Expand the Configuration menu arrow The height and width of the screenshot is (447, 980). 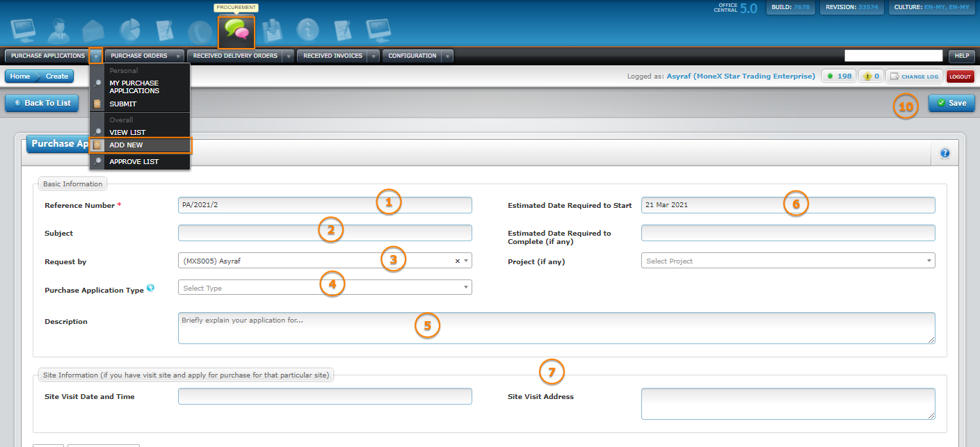coord(447,56)
